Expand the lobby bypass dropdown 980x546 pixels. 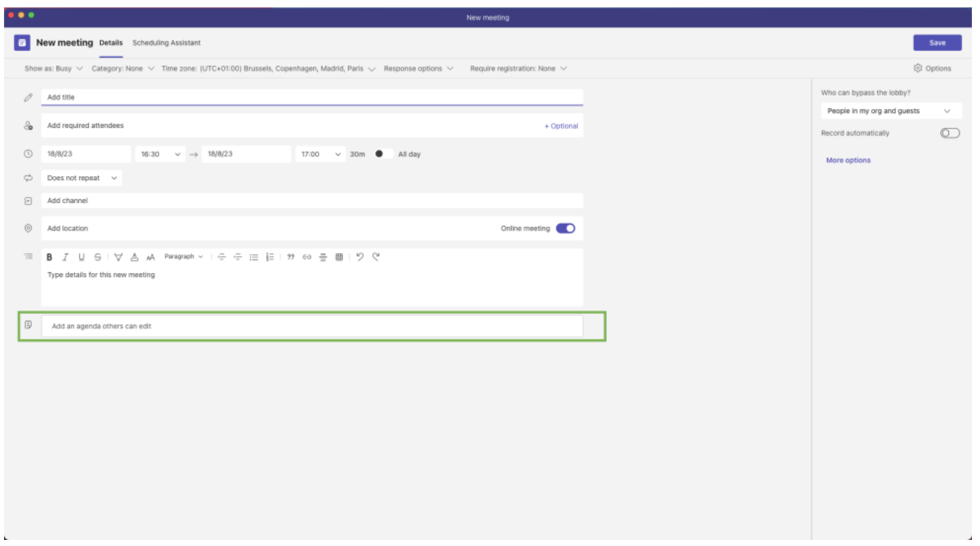[x=891, y=111]
